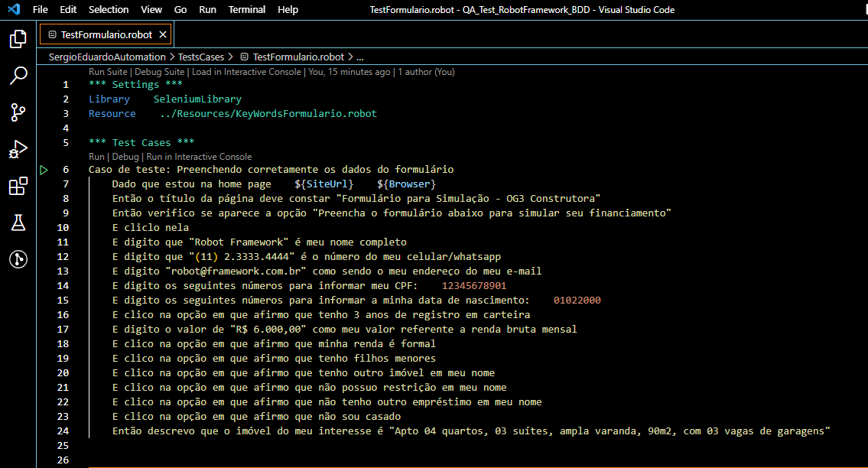This screenshot has width=868, height=468.
Task: Open the Run menu
Action: pos(207,9)
